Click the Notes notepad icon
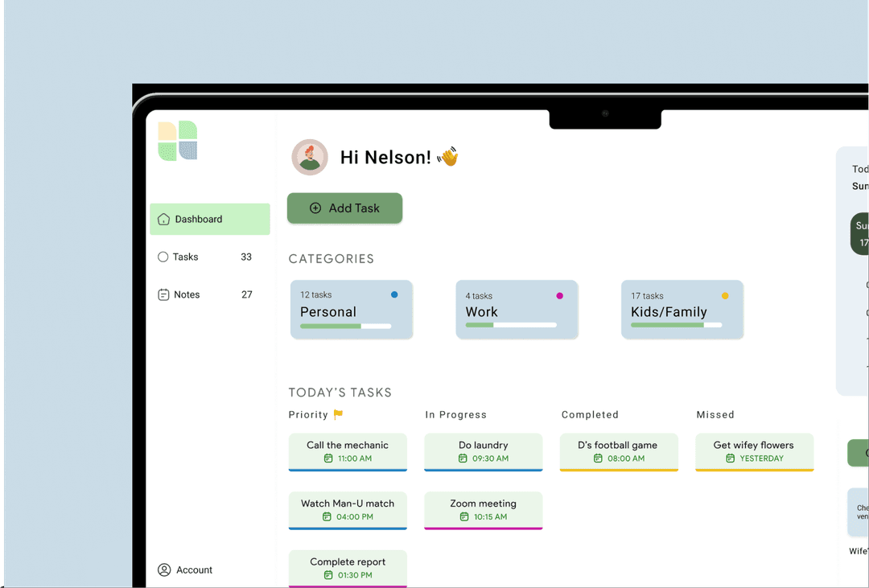 click(164, 294)
